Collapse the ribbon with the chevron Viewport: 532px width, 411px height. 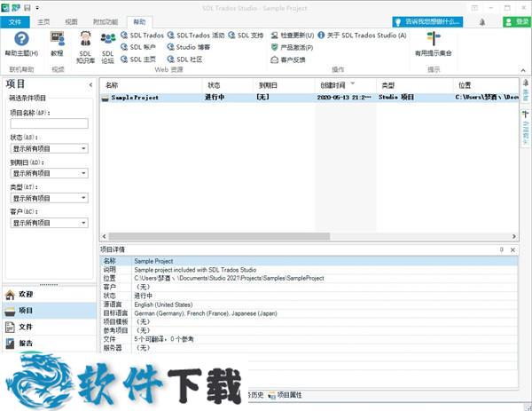[x=523, y=70]
